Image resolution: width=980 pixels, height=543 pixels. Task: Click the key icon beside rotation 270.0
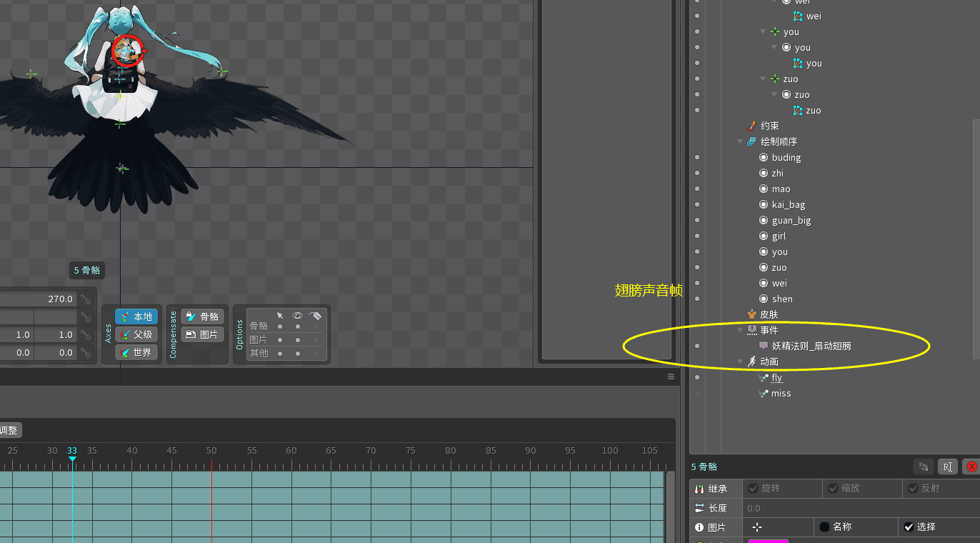tap(86, 299)
